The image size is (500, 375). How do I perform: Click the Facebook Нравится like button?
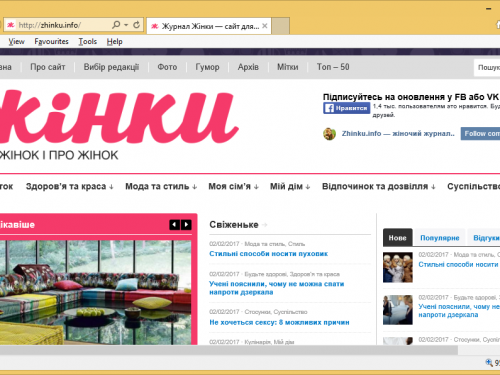coord(346,108)
